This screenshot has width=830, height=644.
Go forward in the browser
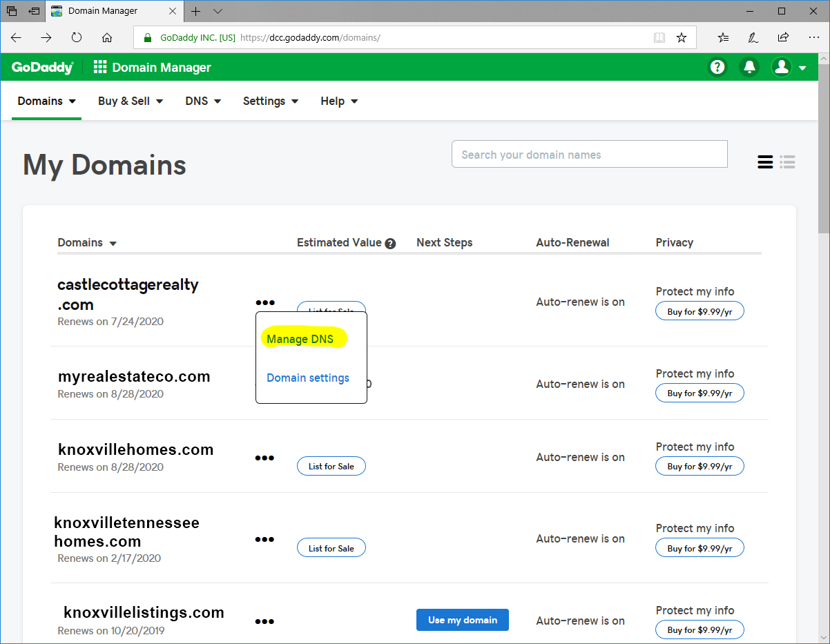point(46,37)
